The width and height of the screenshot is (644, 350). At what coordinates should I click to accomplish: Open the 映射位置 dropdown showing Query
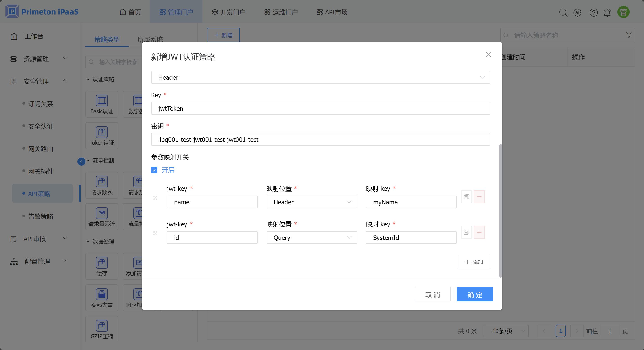[x=311, y=238]
